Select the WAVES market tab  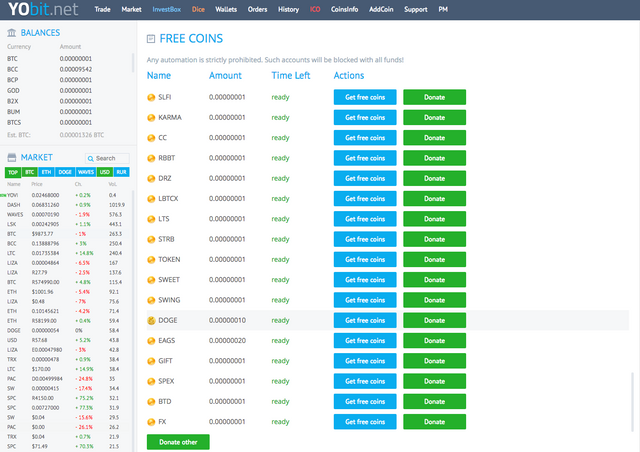coord(86,172)
